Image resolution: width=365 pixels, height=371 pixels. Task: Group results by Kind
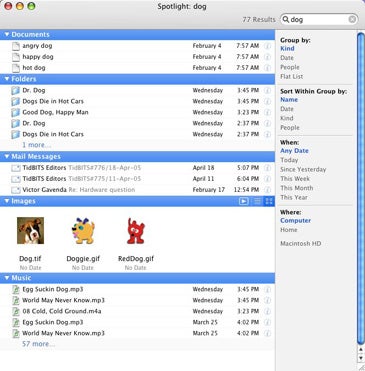287,49
